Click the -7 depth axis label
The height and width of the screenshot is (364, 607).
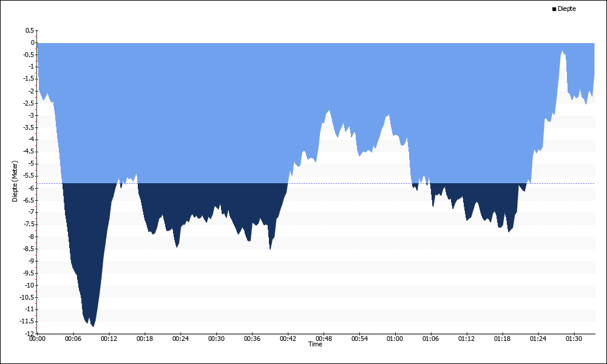pyautogui.click(x=31, y=212)
